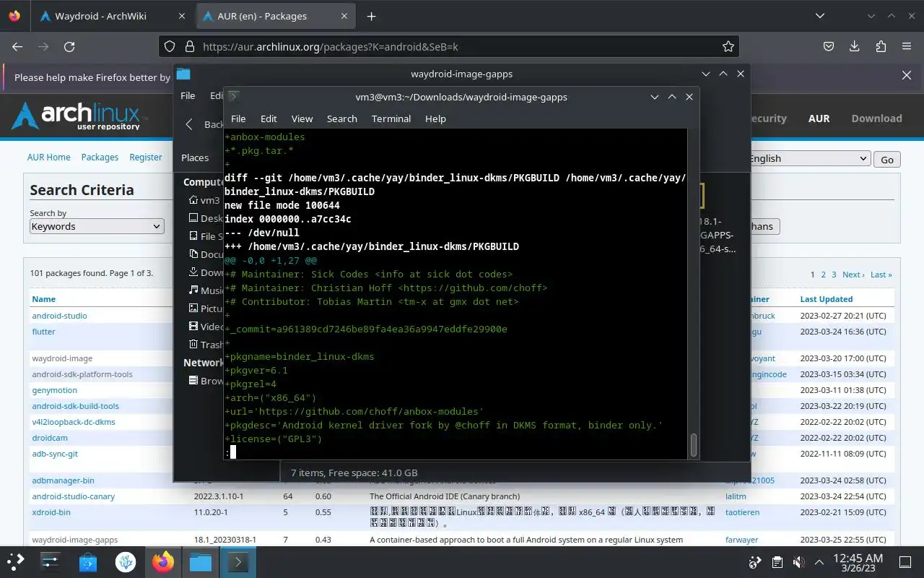Image resolution: width=924 pixels, height=578 pixels.
Task: Open a new Firefox tab
Action: (371, 16)
